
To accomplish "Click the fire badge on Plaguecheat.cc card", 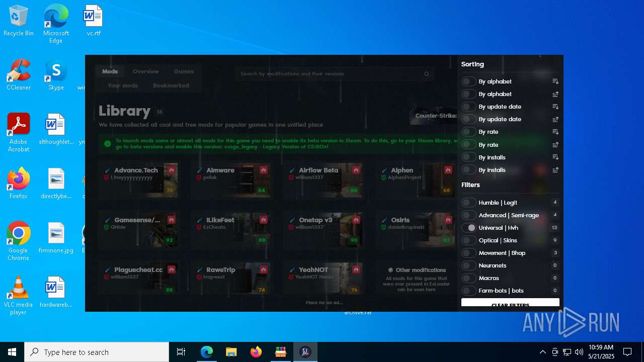I will click(x=172, y=269).
